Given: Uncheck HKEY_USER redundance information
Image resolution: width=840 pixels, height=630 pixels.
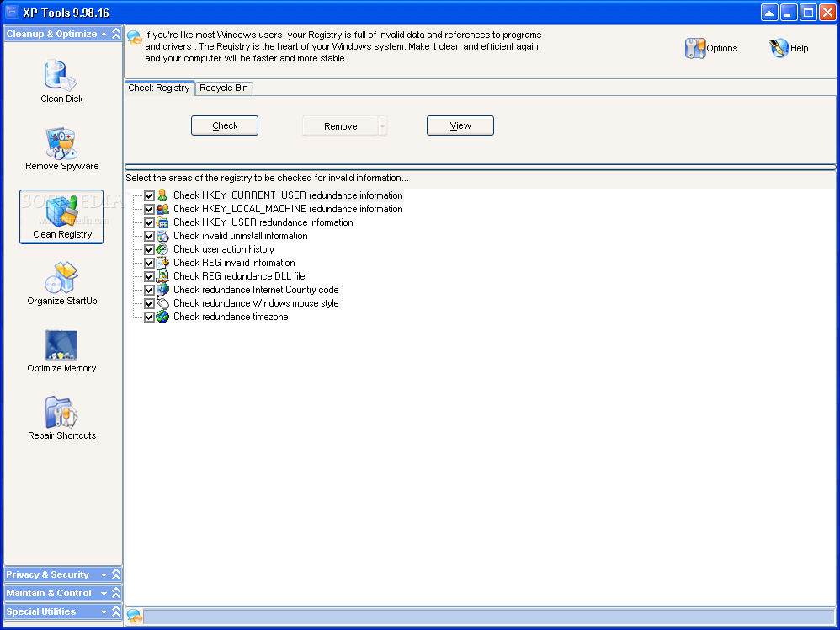Looking at the screenshot, I should coord(150,222).
